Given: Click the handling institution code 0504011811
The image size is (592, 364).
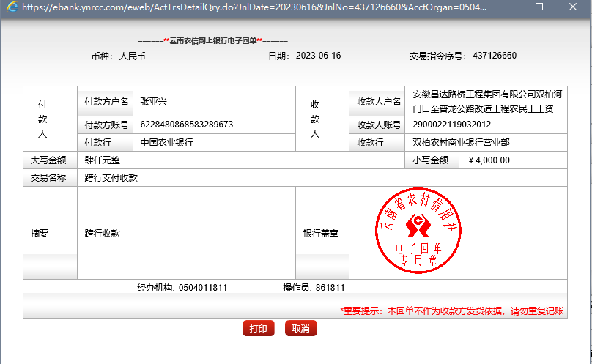Looking at the screenshot, I should (x=202, y=288).
